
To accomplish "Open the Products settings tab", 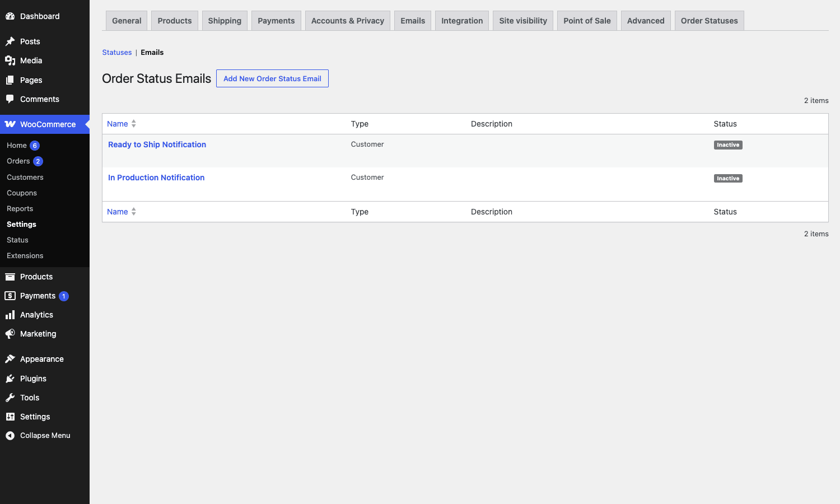I will [x=175, y=21].
